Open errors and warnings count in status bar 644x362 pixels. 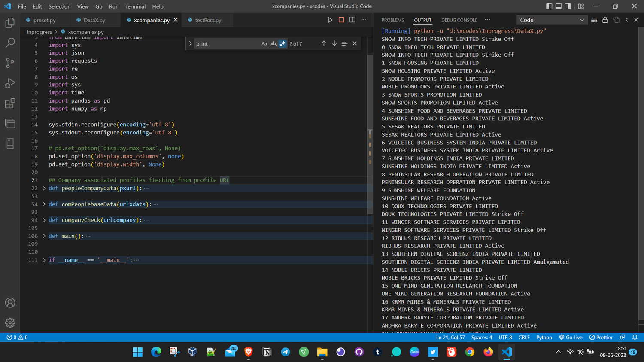point(17,338)
